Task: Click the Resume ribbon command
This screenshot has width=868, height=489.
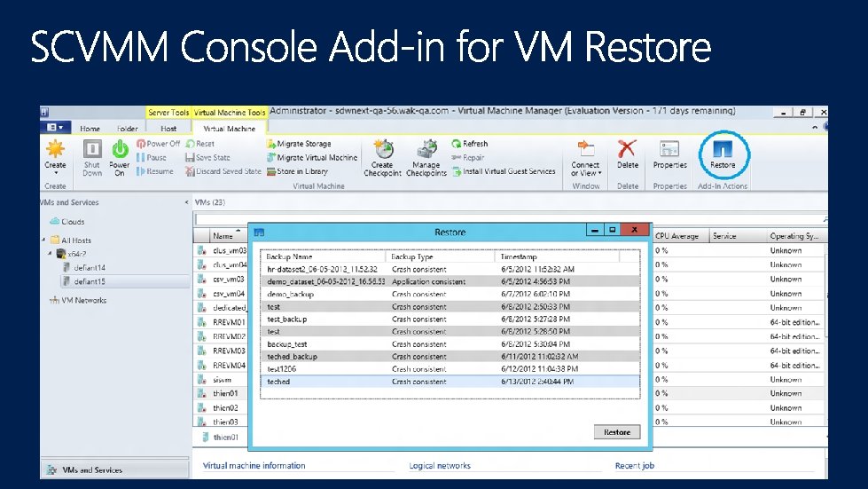Action: coord(155,171)
